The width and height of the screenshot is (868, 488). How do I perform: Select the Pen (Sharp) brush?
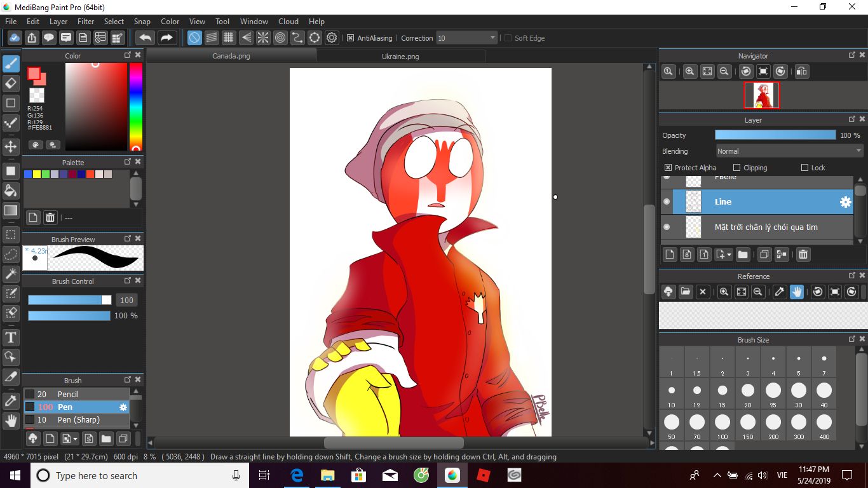(76, 419)
